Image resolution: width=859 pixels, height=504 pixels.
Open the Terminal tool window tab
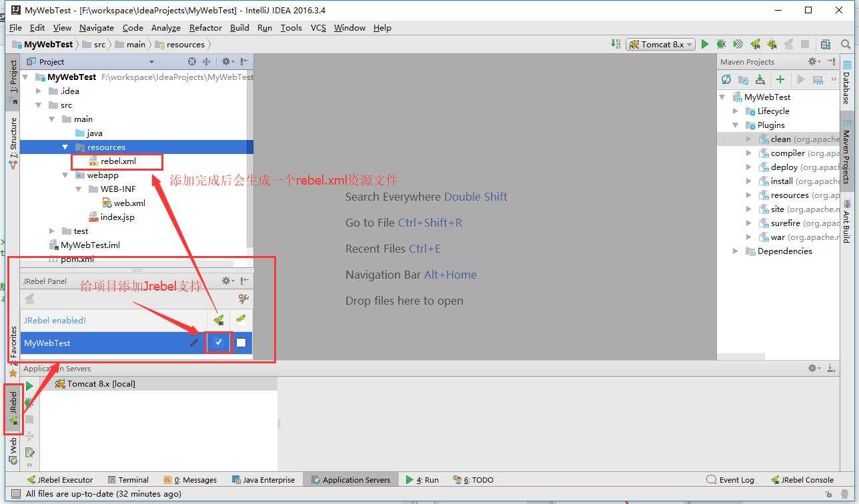pos(127,479)
